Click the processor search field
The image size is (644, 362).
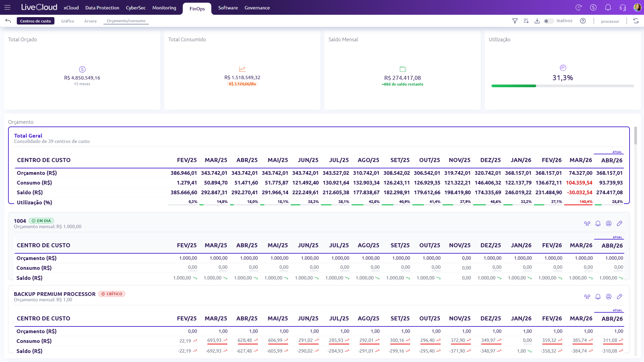pyautogui.click(x=610, y=21)
